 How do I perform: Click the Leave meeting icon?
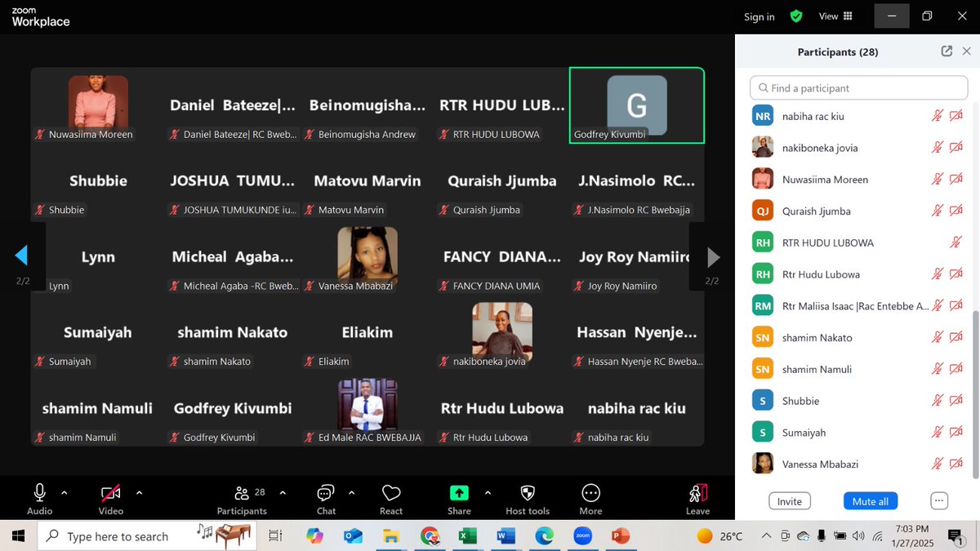(698, 493)
